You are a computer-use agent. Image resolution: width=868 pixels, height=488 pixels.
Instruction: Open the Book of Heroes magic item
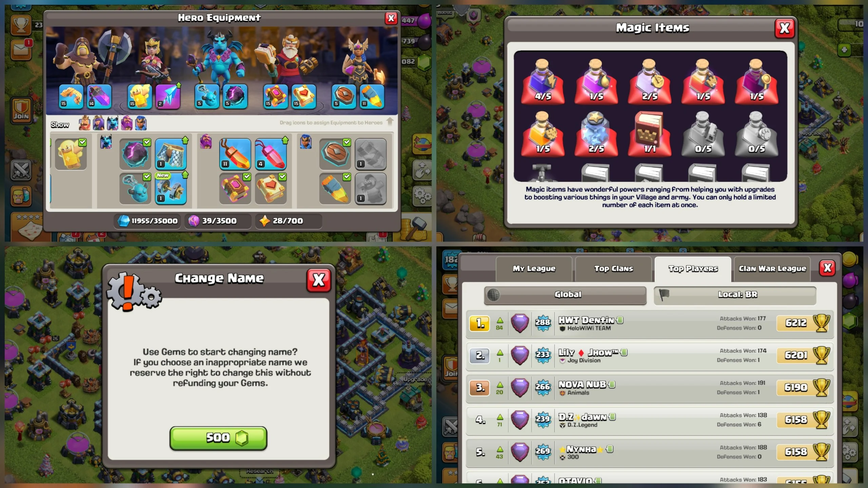pyautogui.click(x=650, y=134)
